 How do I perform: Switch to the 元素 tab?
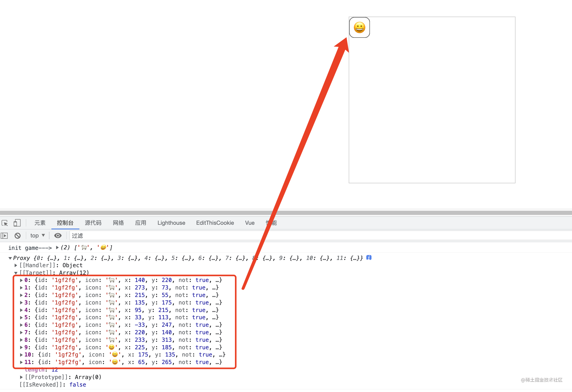[40, 223]
